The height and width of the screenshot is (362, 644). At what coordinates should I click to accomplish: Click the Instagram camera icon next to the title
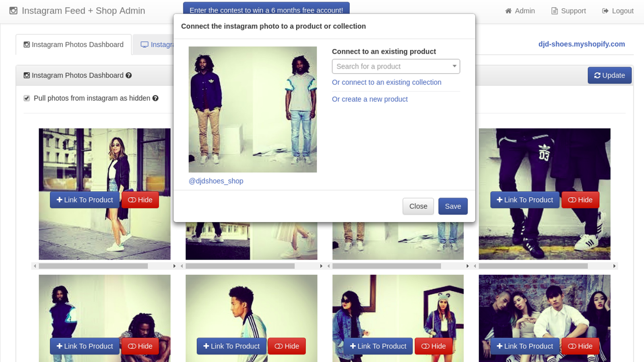[x=13, y=10]
